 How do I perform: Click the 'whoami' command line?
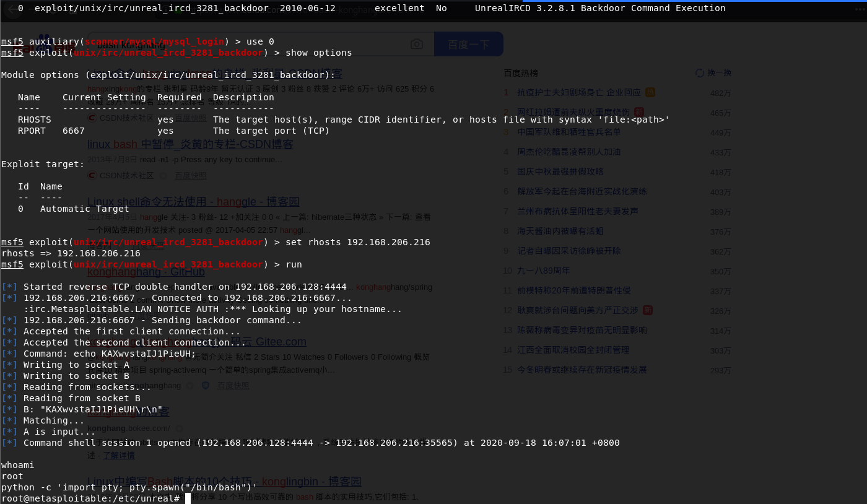tap(18, 465)
